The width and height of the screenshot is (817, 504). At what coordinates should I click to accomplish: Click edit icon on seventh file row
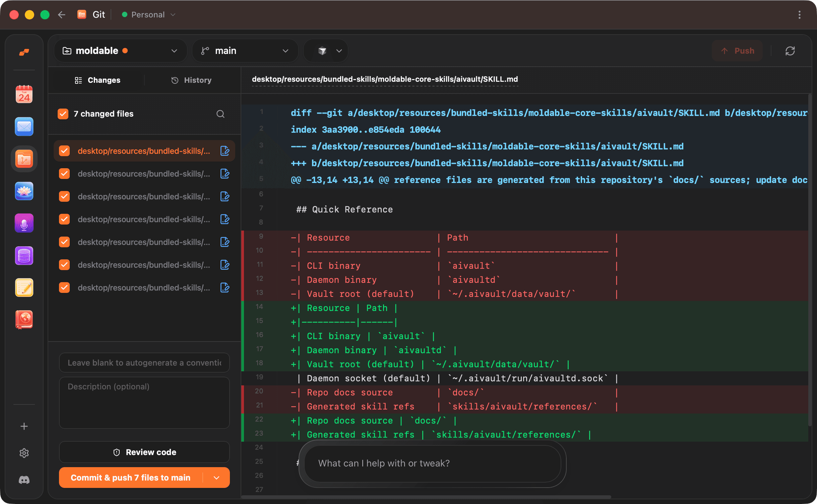point(225,288)
